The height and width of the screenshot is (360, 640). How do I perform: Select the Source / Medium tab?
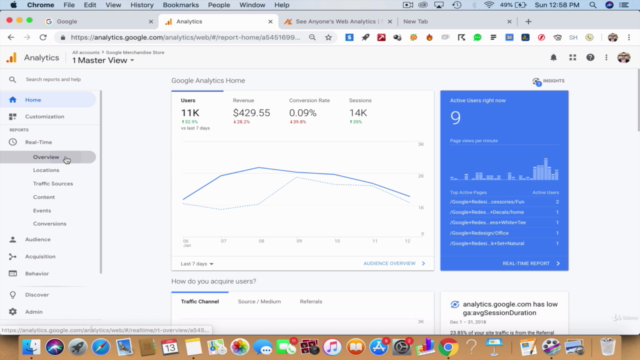(x=259, y=302)
